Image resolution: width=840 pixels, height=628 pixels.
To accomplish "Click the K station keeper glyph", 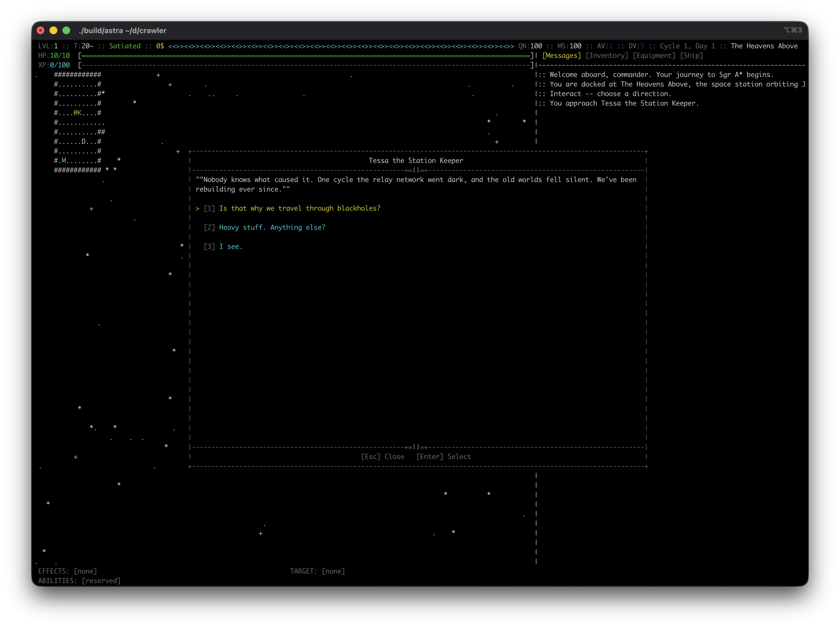I will tap(80, 113).
